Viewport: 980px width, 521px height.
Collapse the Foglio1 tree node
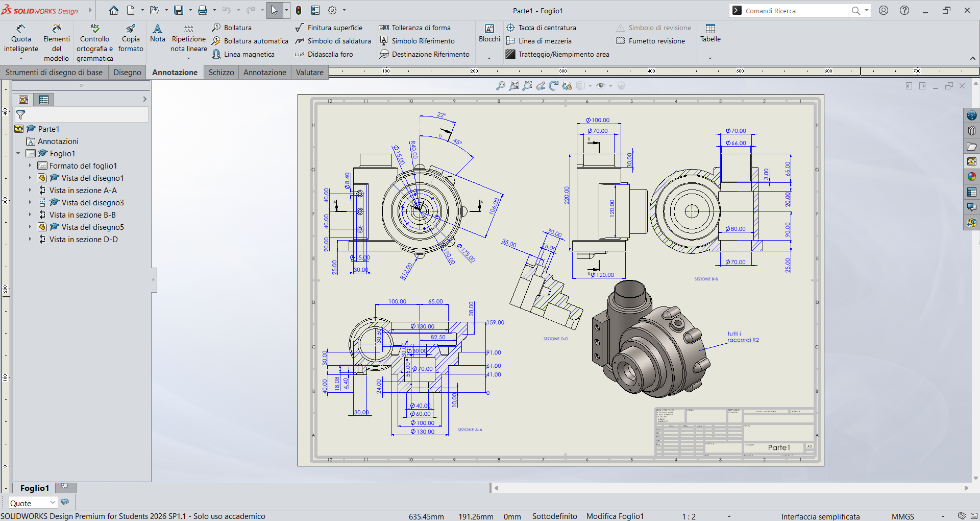[18, 153]
